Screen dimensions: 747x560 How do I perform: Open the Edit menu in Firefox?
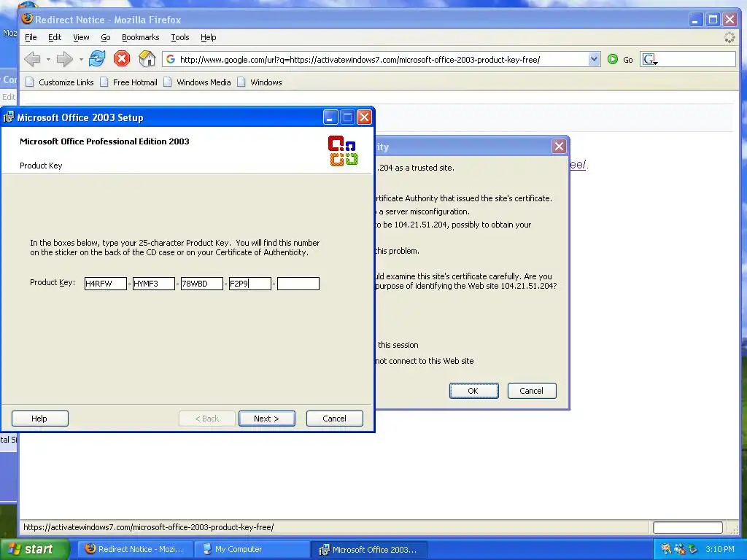[x=54, y=37]
